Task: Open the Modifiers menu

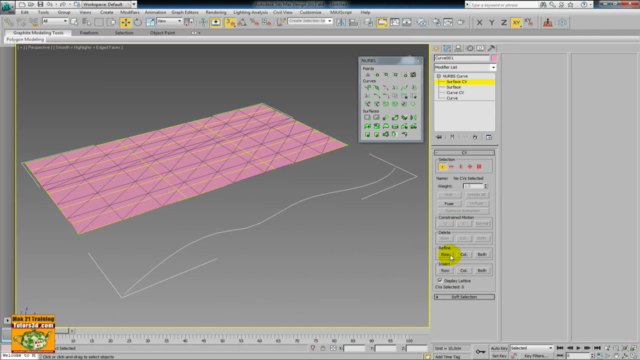Action: point(130,12)
